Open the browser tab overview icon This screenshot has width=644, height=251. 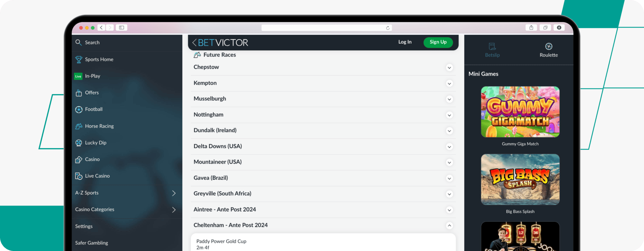pos(545,28)
